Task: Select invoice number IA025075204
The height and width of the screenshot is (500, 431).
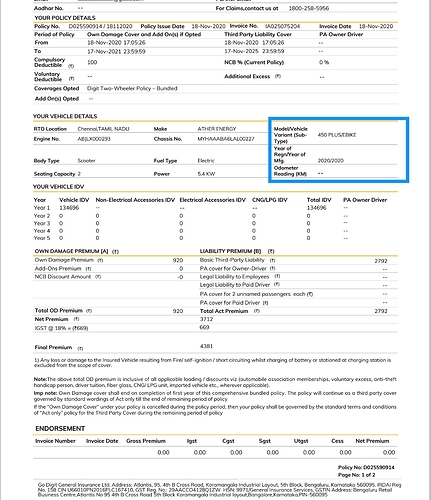Action: coord(282,26)
